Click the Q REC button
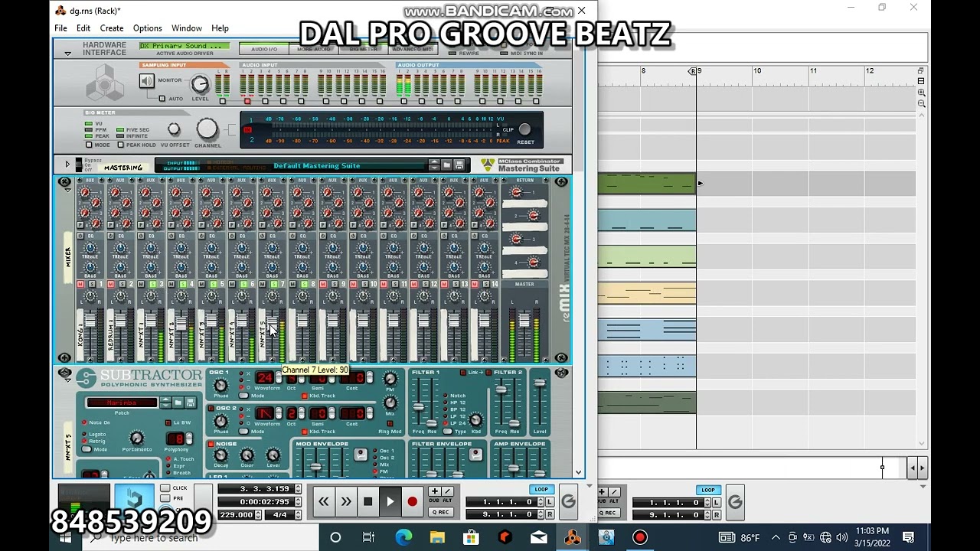Viewport: 980px width, 551px height. 440,512
